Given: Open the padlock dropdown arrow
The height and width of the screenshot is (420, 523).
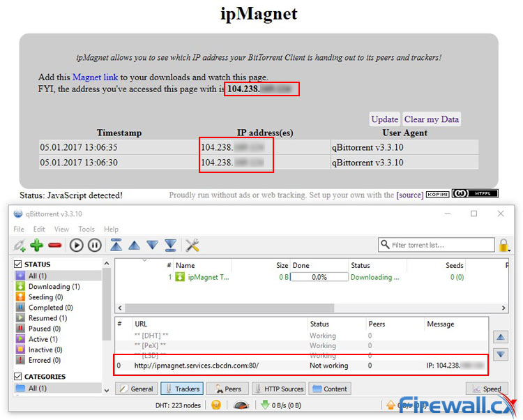Looking at the screenshot, I should tap(509, 250).
